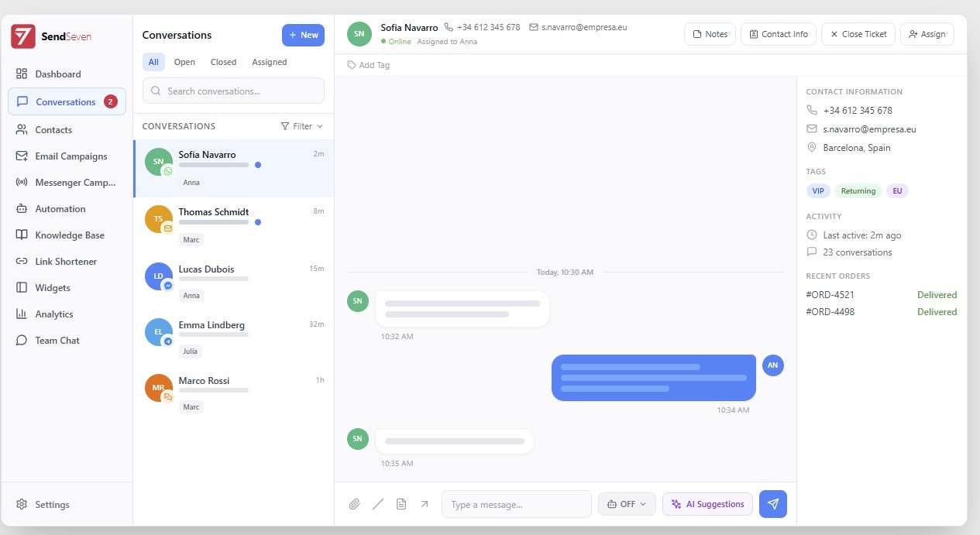Open the Link Shortener tool
This screenshot has width=980, height=535.
point(66,261)
